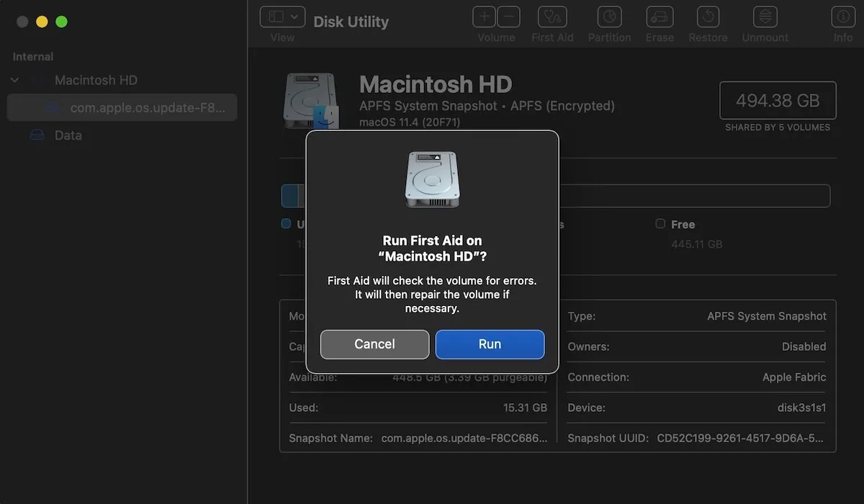The image size is (864, 504).
Task: Open the Partition tool
Action: [x=609, y=17]
